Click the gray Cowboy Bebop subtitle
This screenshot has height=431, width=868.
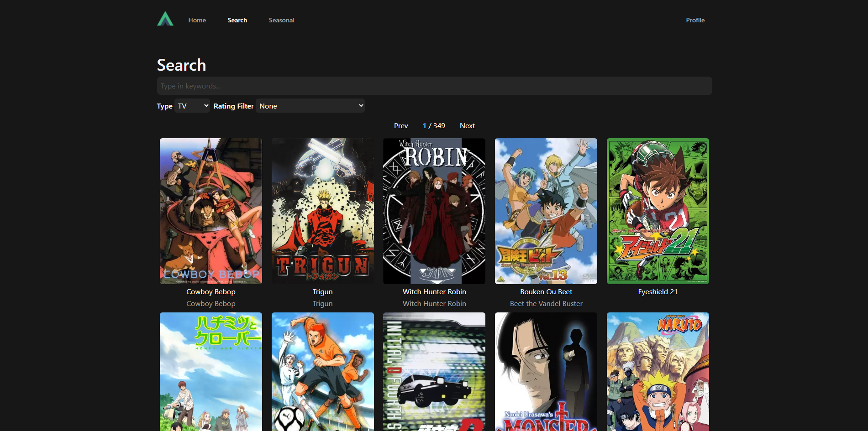click(x=211, y=304)
